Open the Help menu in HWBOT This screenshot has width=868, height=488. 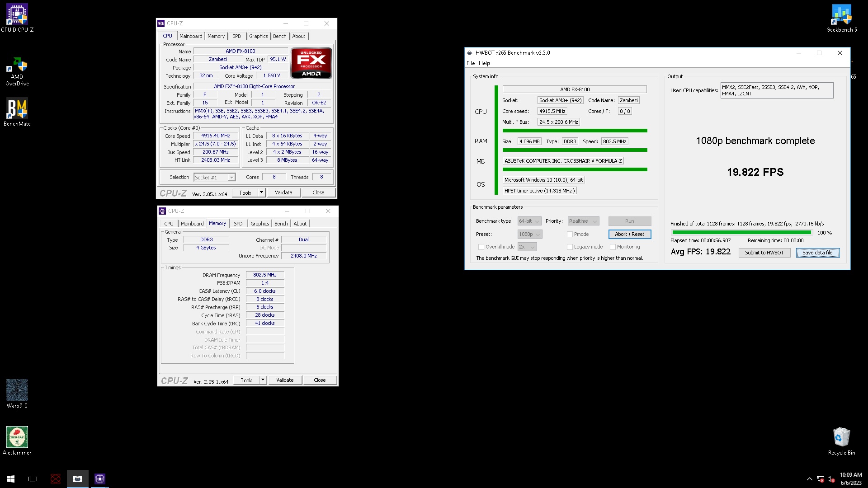coord(484,63)
